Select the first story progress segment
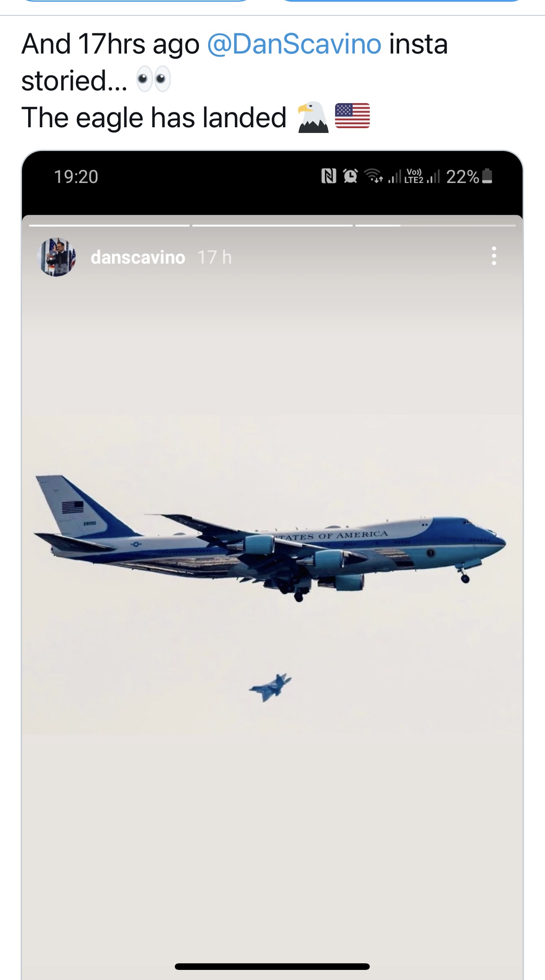545x980 pixels. pos(109,226)
